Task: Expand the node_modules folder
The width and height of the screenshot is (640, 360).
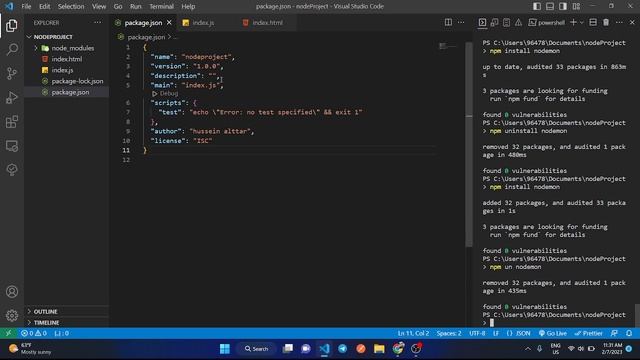Action: click(x=36, y=48)
